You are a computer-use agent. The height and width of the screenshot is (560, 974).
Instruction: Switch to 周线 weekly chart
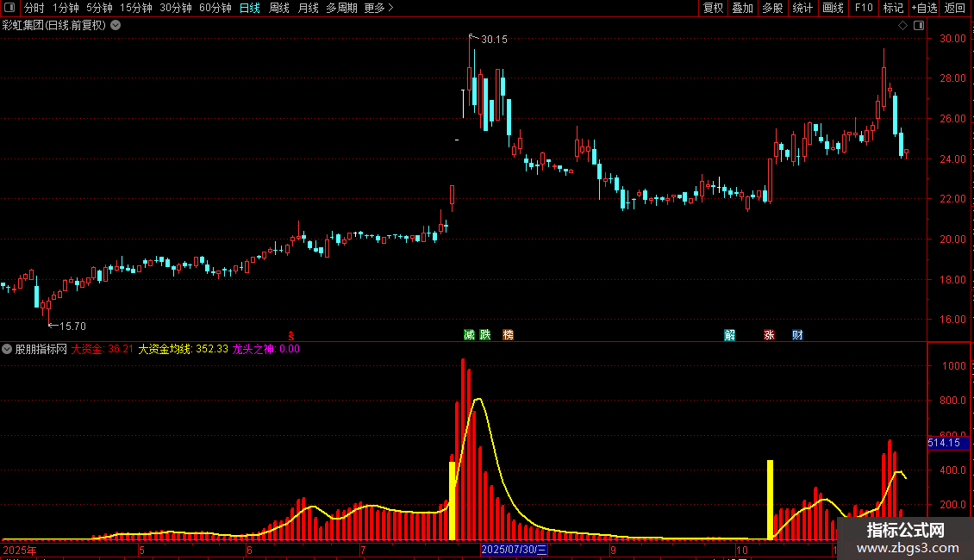point(279,8)
